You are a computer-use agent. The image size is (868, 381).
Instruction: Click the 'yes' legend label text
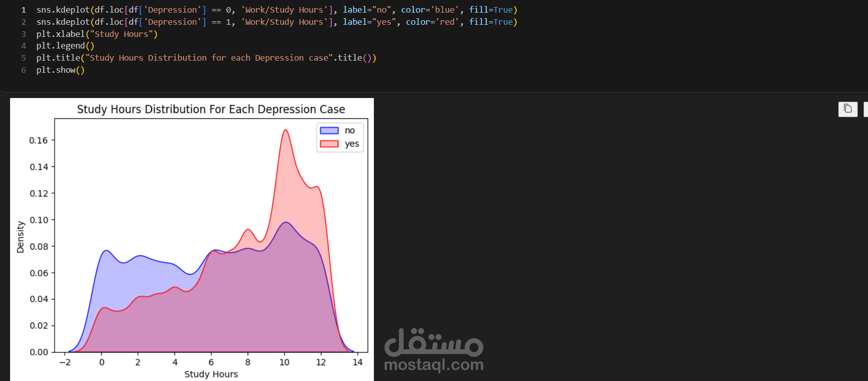click(352, 144)
